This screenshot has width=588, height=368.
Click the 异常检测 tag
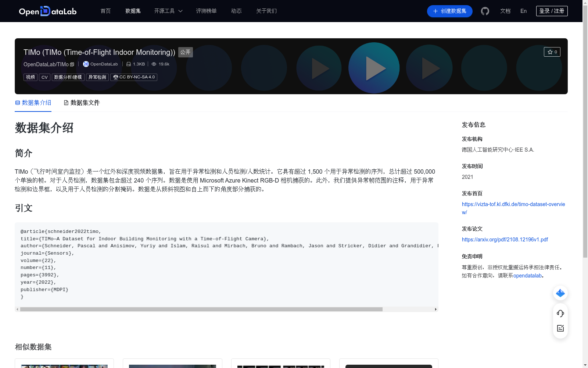tap(97, 77)
